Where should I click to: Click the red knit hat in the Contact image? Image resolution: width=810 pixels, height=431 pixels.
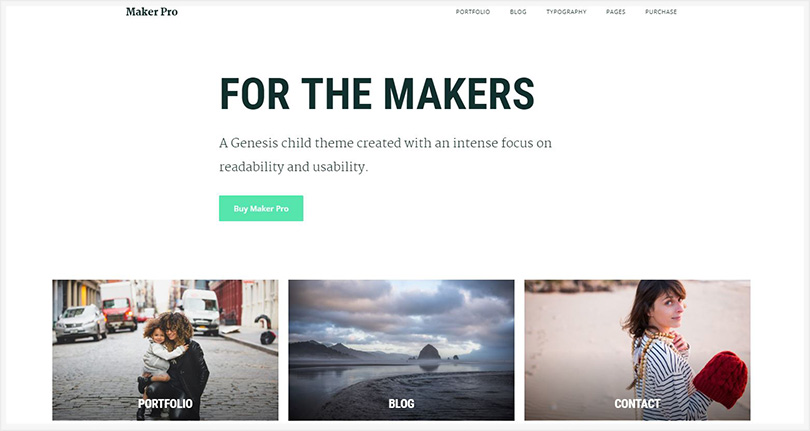[x=721, y=379]
